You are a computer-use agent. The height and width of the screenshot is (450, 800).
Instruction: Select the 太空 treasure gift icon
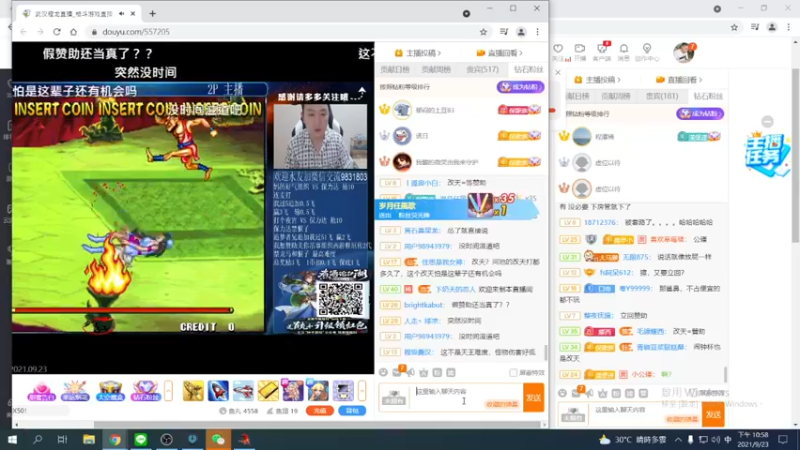(x=110, y=391)
